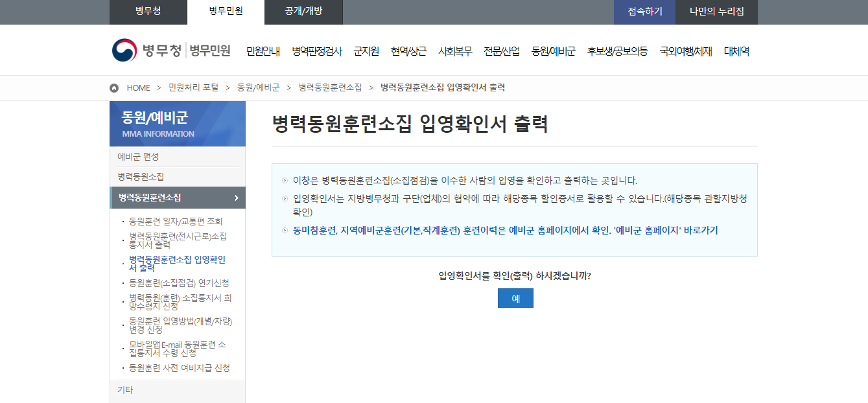868x403 pixels.
Task: Expand the 병력동원훈련소집 sidebar arrow
Action: tap(237, 198)
